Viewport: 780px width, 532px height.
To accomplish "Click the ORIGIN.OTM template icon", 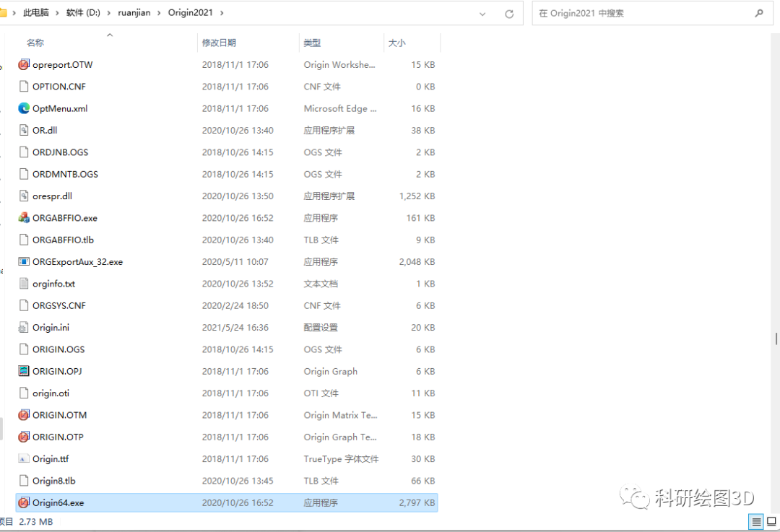I will click(x=23, y=414).
